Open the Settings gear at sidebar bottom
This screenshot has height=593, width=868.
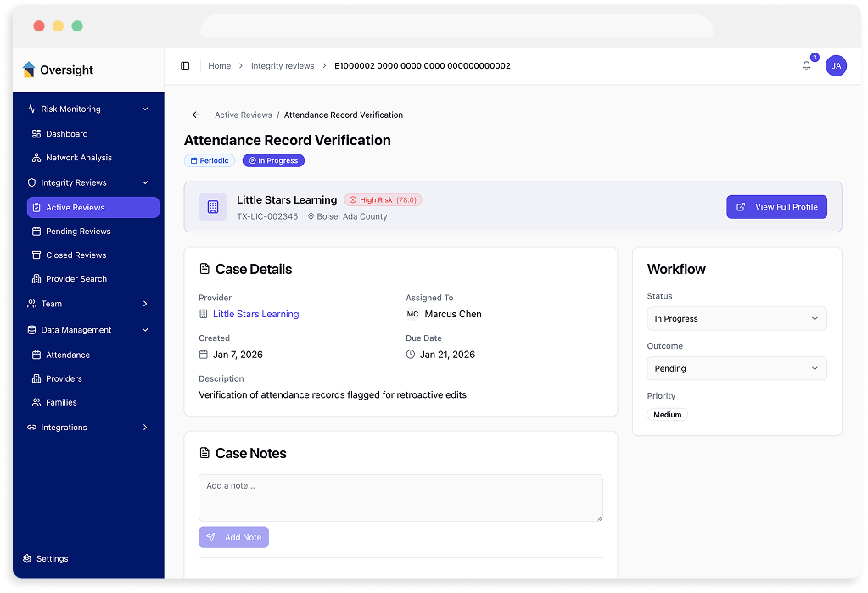(26, 558)
